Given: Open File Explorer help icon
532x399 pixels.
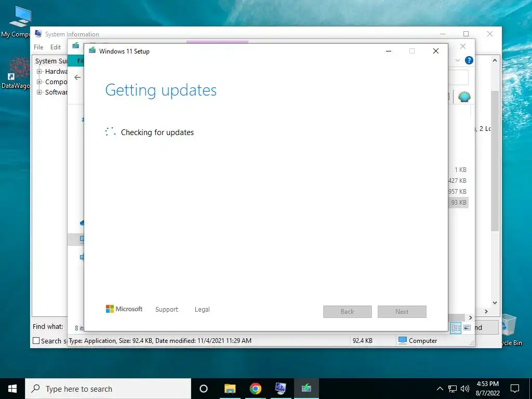Looking at the screenshot, I should coord(469,60).
